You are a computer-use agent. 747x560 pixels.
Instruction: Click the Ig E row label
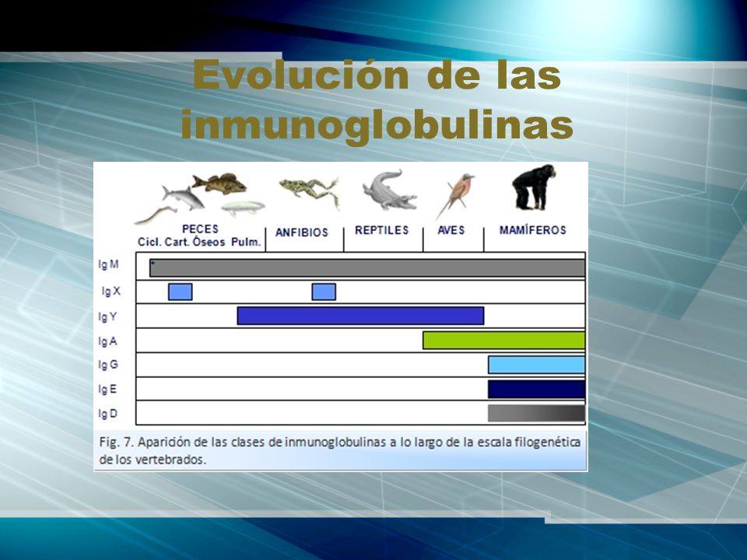[x=107, y=390]
